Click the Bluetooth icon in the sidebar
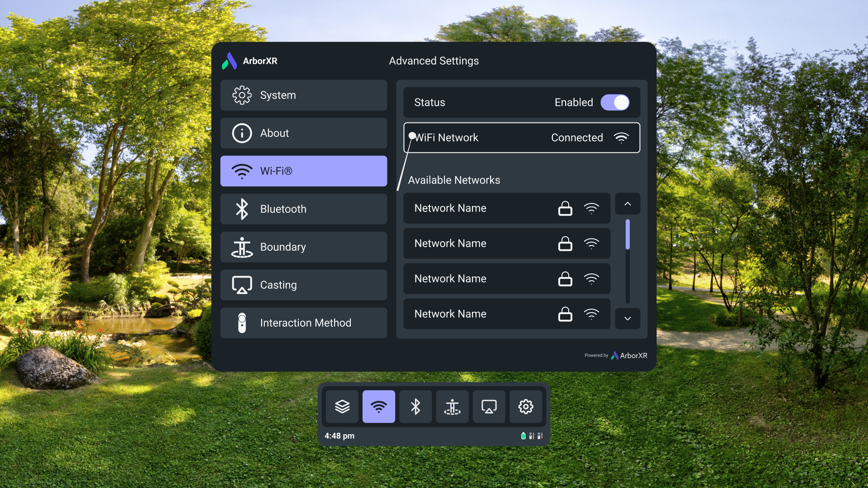 tap(242, 209)
